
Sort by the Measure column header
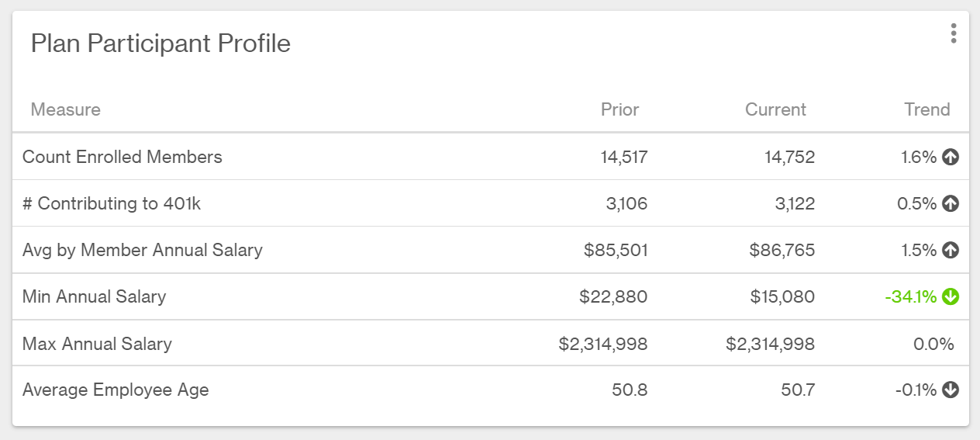coord(66,109)
